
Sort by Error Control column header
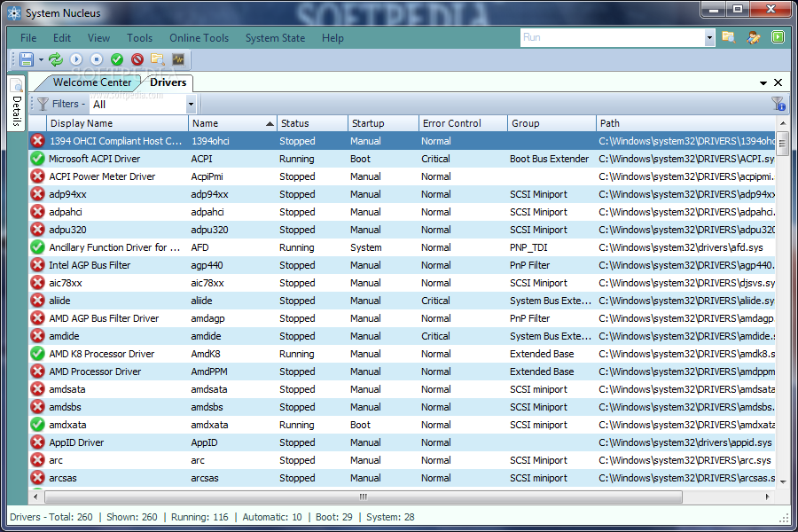pos(463,123)
